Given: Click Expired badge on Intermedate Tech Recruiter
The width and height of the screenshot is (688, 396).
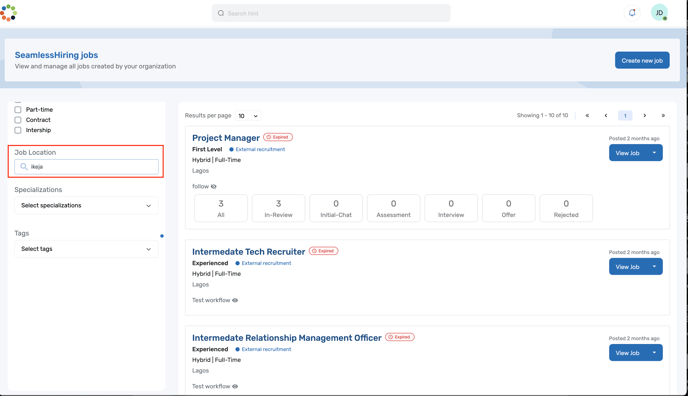Looking at the screenshot, I should click(x=323, y=251).
